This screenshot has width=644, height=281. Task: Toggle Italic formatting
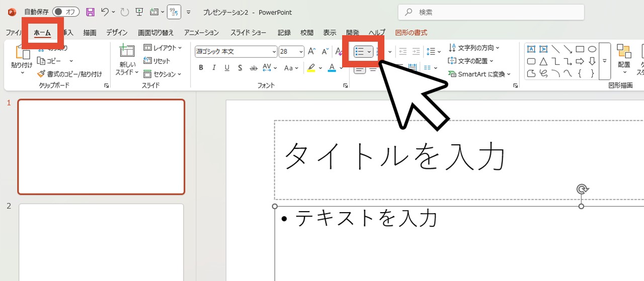[214, 68]
